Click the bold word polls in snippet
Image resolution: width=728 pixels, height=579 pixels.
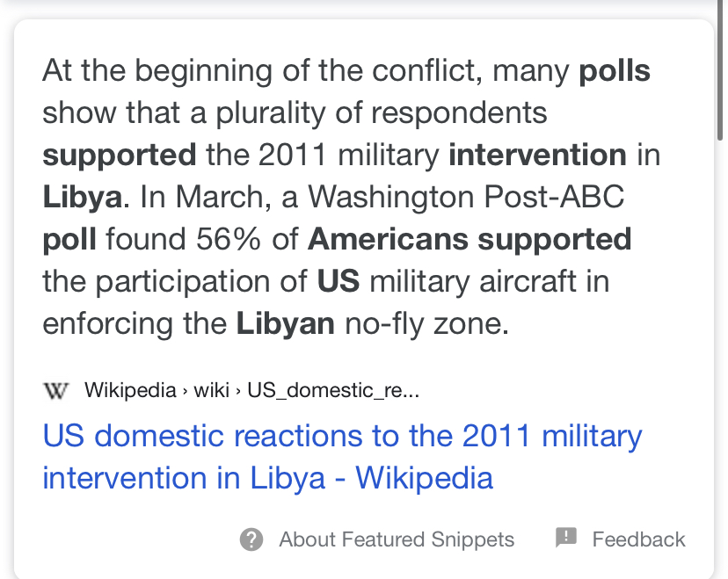(x=615, y=71)
